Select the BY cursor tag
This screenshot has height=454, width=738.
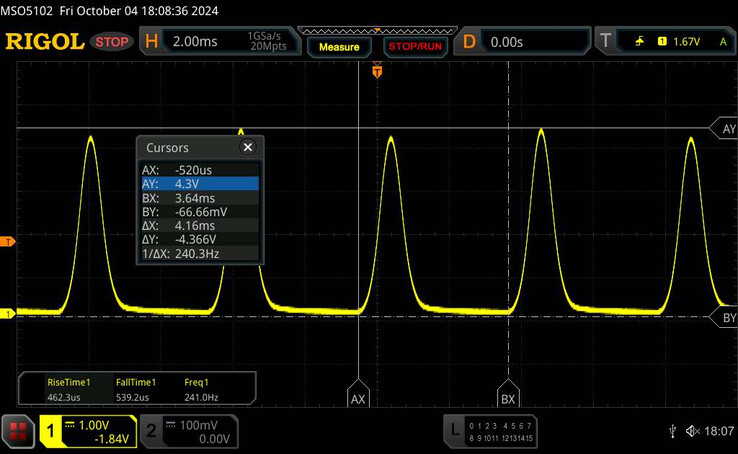coord(723,317)
